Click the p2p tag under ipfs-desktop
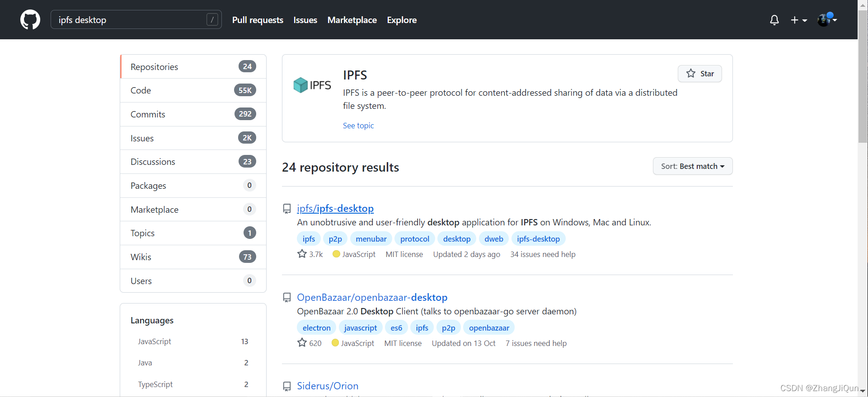The width and height of the screenshot is (868, 397). (x=335, y=239)
